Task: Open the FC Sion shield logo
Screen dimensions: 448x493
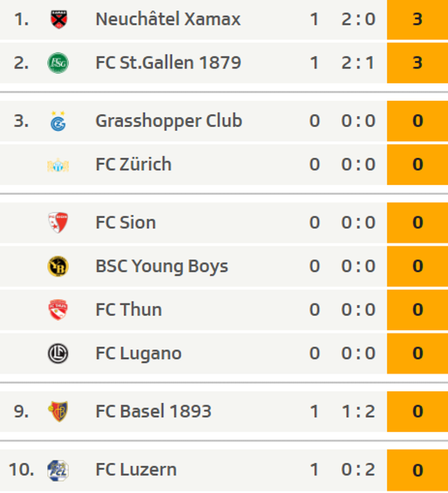Action: (x=59, y=223)
